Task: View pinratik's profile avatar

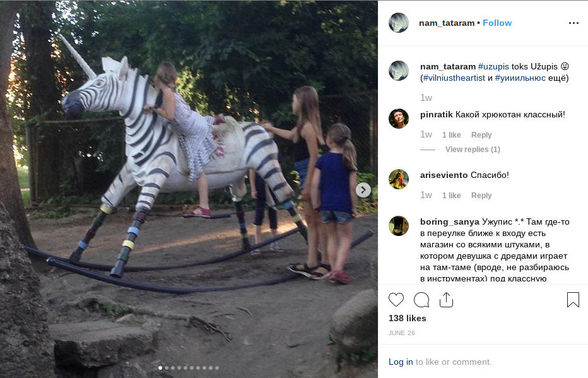Action: [x=398, y=118]
